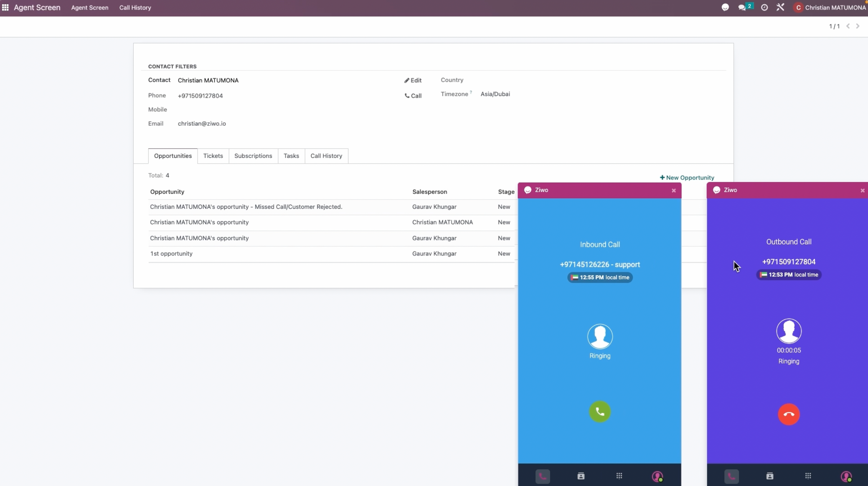
Task: Open Agent Screen menu item
Action: pos(90,8)
